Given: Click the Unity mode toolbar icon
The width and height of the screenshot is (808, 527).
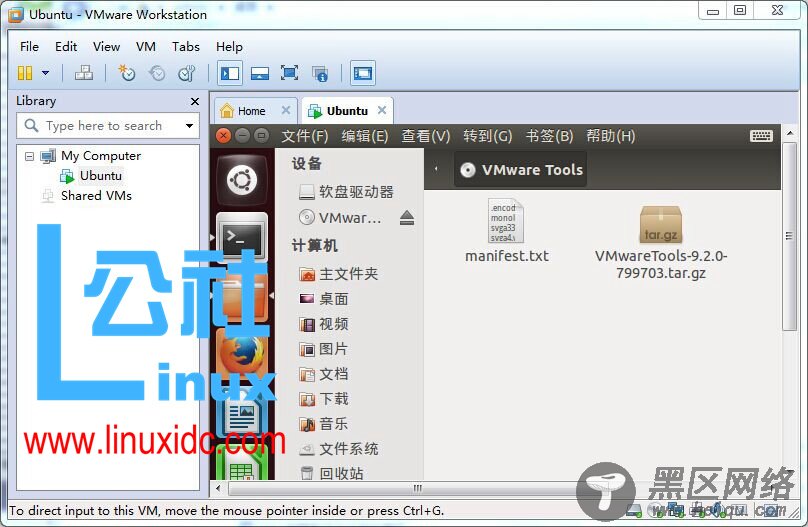Looking at the screenshot, I should point(320,74).
